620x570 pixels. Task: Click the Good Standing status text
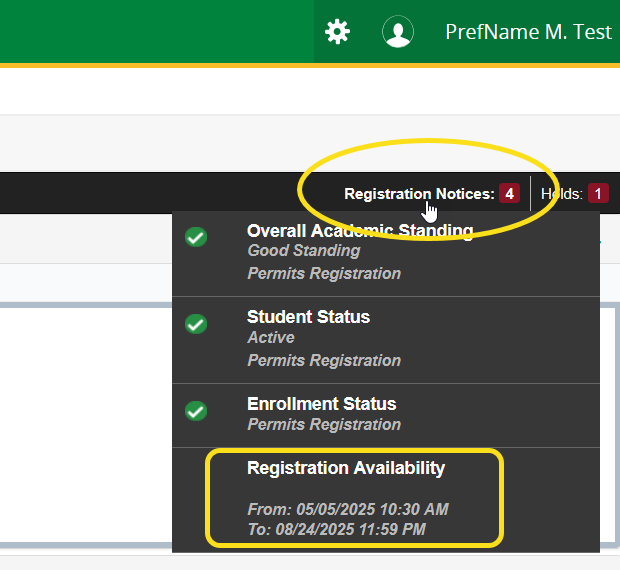[303, 251]
